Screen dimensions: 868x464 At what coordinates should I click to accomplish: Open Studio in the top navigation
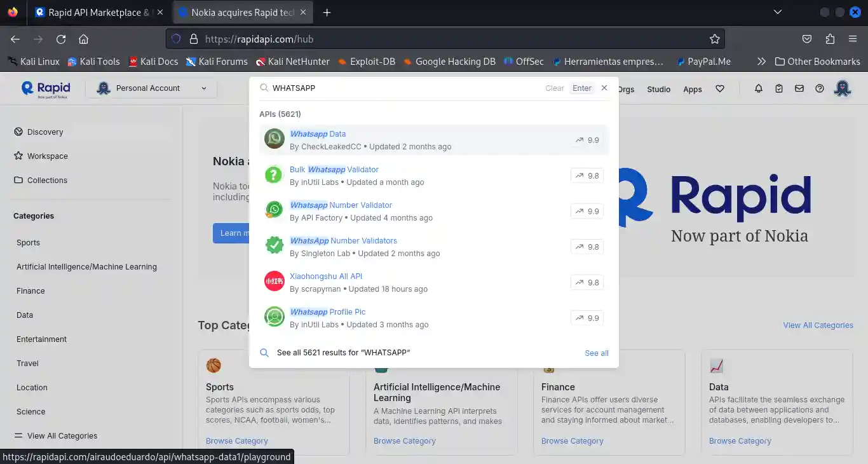pyautogui.click(x=658, y=90)
